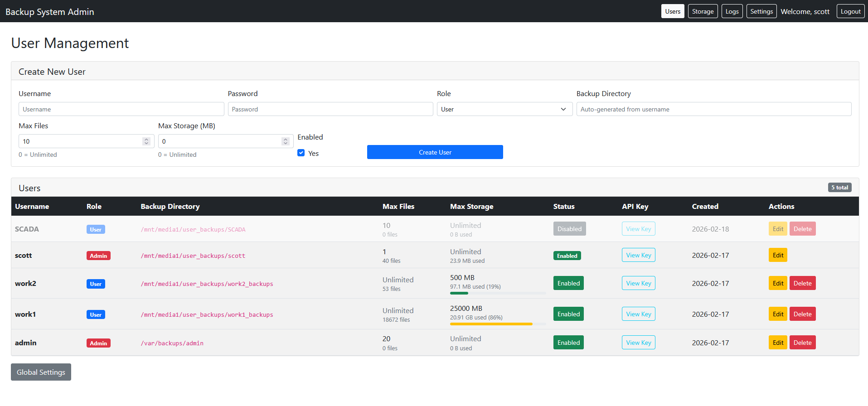This screenshot has width=868, height=406.
Task: Click path /var/backups/admin
Action: point(172,343)
